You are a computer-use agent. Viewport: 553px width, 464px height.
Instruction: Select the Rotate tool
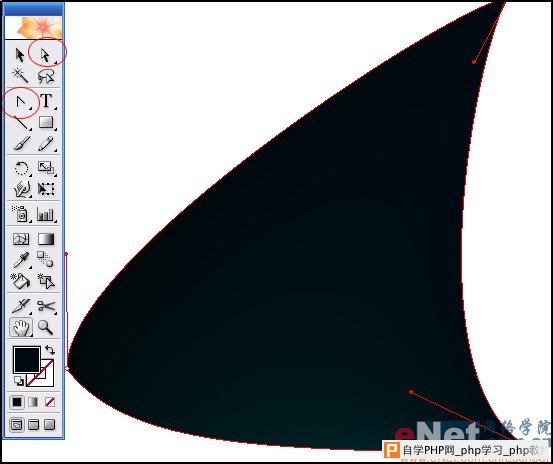(22, 168)
